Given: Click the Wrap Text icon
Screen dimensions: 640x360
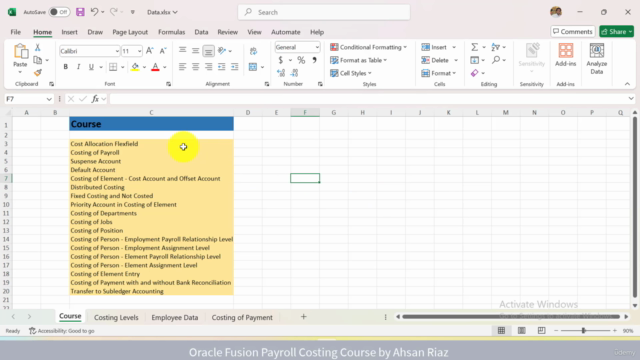Looking at the screenshot, I should tap(253, 51).
